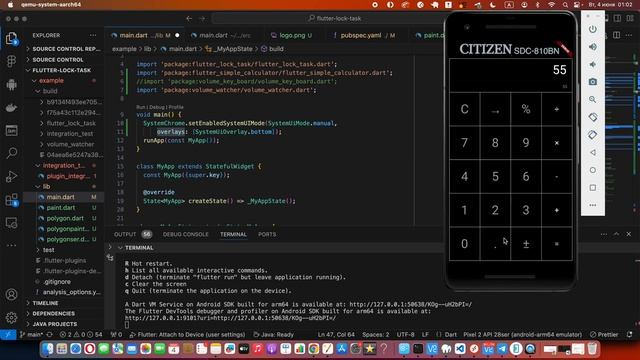Click the navigate back arrow in title bar
640x360 pixels.
point(189,18)
